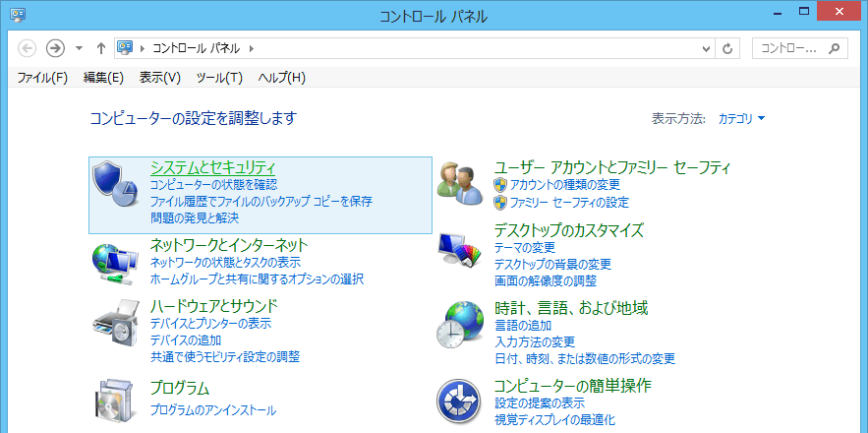Click 問題の発見と解決 link
The height and width of the screenshot is (433, 868).
point(195,217)
